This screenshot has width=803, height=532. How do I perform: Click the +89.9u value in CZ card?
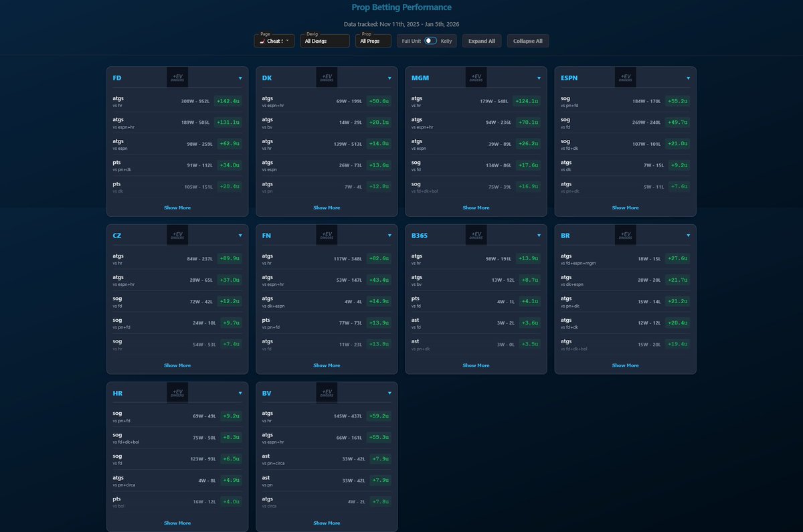(x=230, y=259)
